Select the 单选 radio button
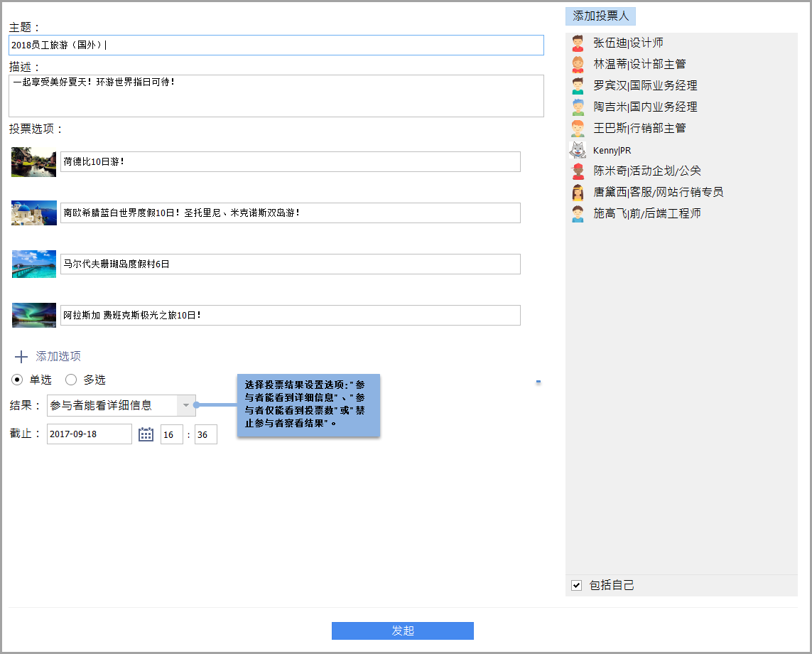The height and width of the screenshot is (654, 812). pos(18,380)
